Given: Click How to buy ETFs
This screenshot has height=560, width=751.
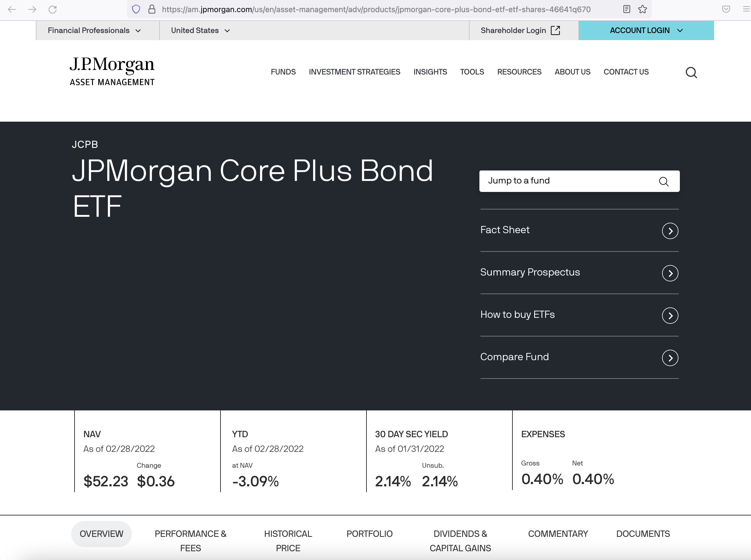Looking at the screenshot, I should click(x=518, y=314).
